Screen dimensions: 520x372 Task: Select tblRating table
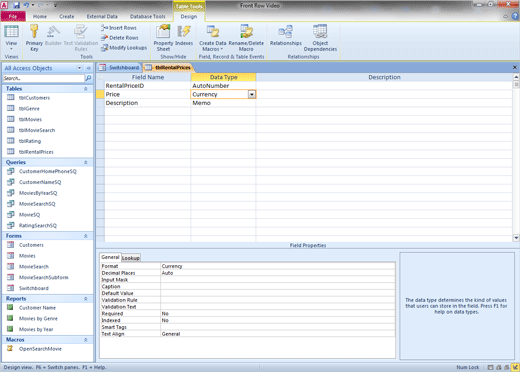[30, 141]
